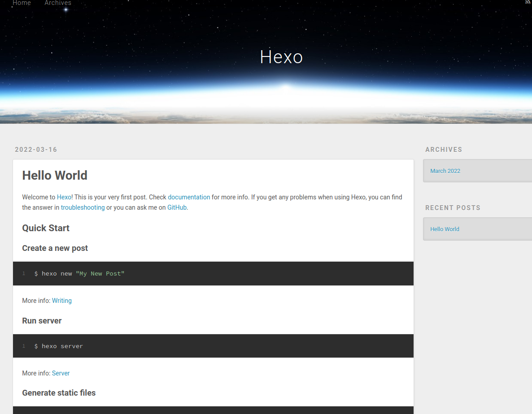Open the Writing more info link
Screen dimensions: 532x414
62,301
